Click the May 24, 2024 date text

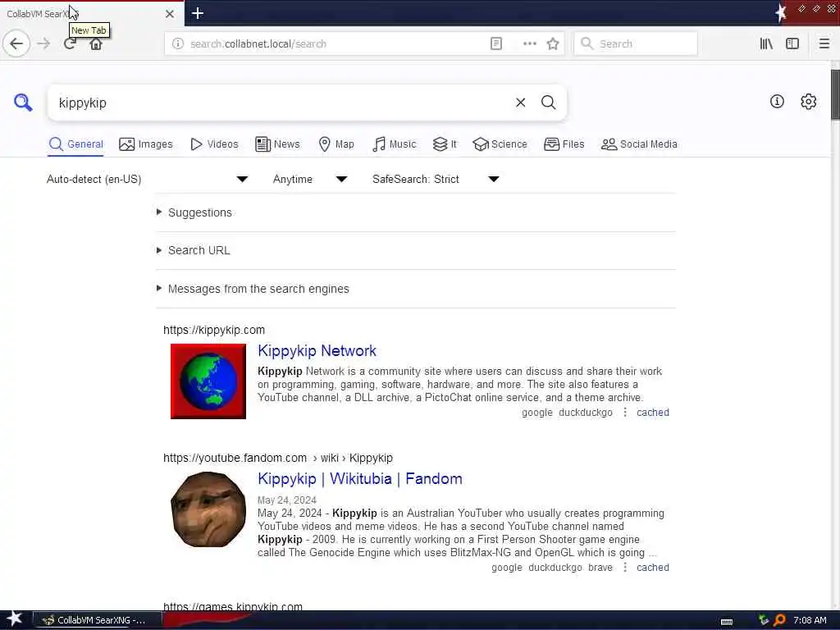286,500
